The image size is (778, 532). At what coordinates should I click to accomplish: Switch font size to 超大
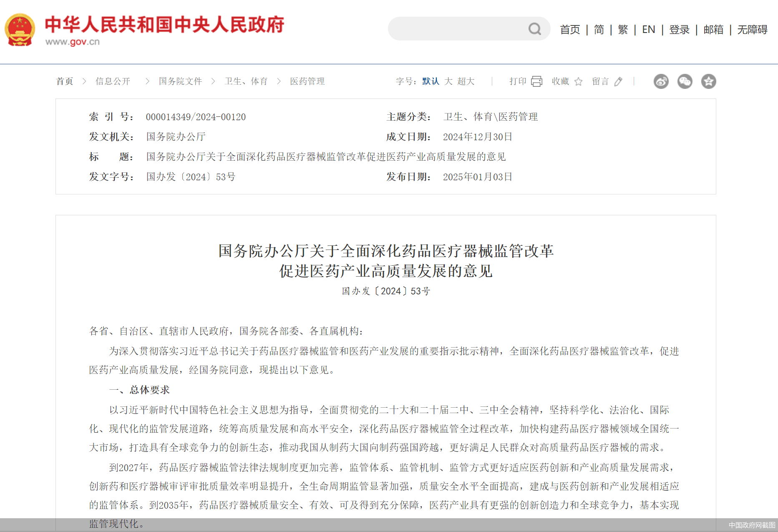point(466,81)
